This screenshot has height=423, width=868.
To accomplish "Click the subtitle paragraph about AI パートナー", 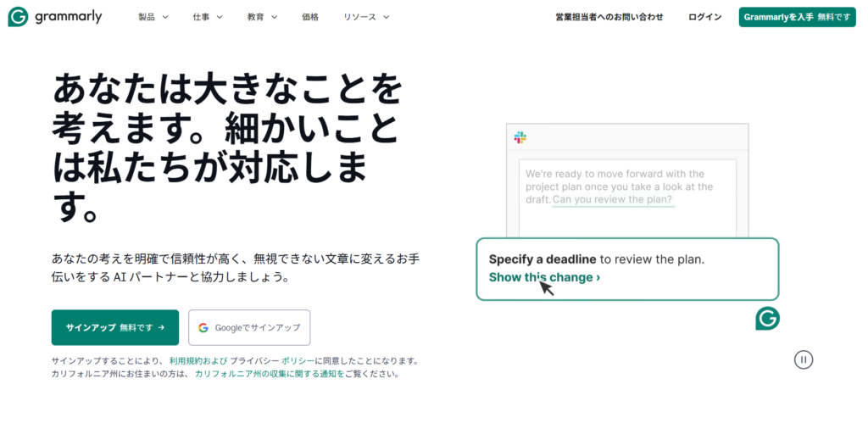I will pyautogui.click(x=237, y=267).
